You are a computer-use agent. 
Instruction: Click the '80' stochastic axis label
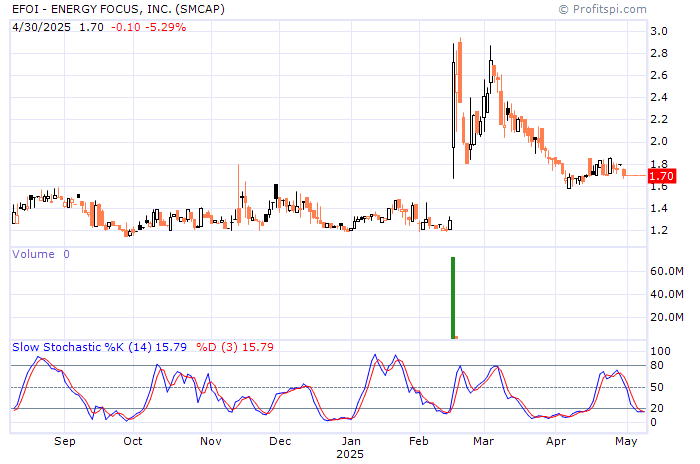tap(657, 365)
